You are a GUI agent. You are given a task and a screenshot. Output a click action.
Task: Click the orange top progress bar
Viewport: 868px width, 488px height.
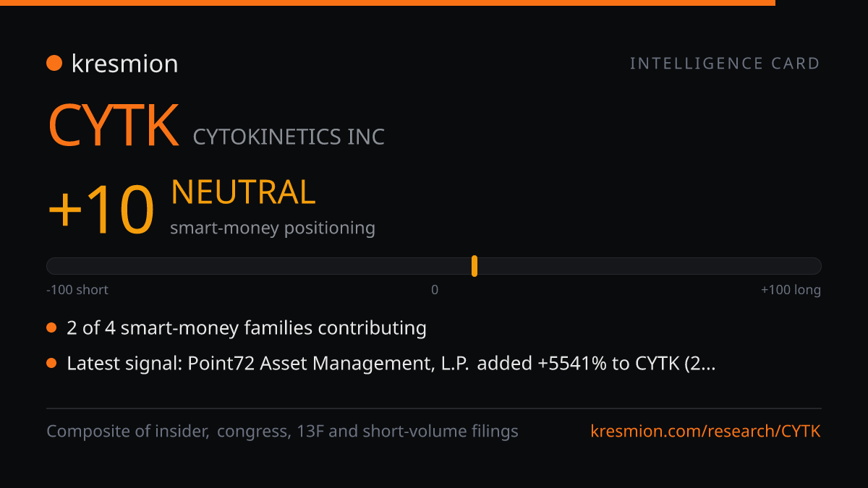click(388, 3)
